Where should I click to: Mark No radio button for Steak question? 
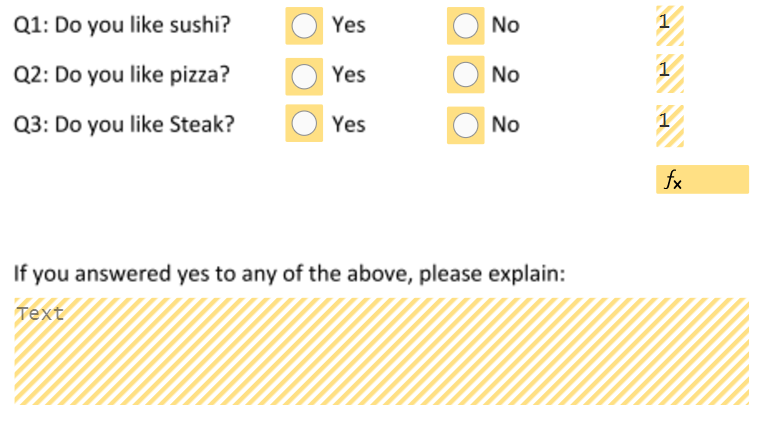(x=465, y=125)
